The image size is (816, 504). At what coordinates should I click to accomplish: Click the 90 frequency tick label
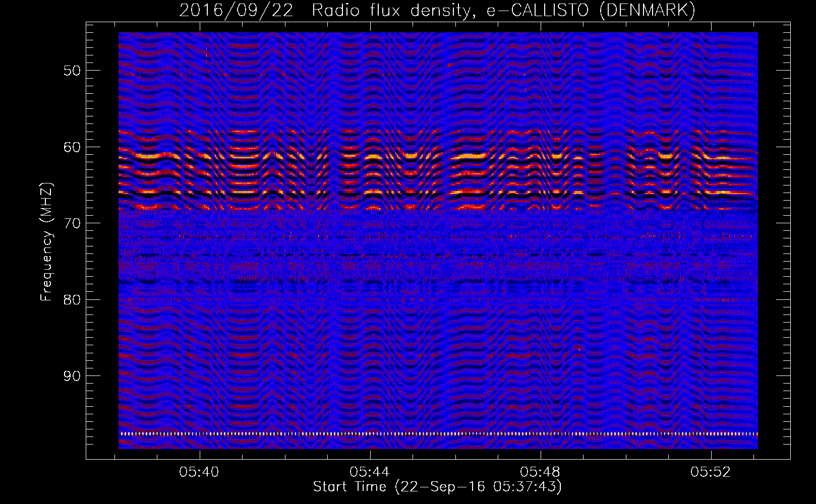[x=72, y=376]
